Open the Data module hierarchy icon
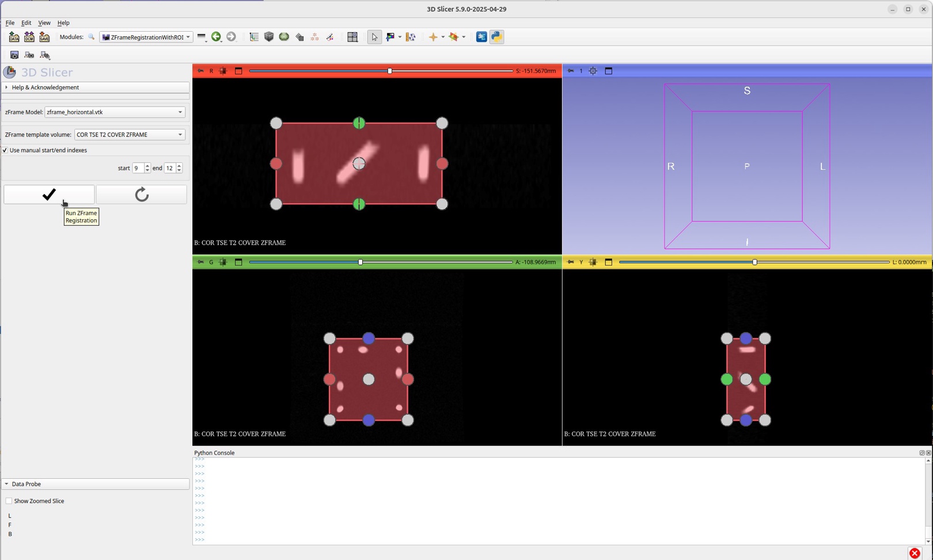Screen dimensions: 933x560 (254, 37)
